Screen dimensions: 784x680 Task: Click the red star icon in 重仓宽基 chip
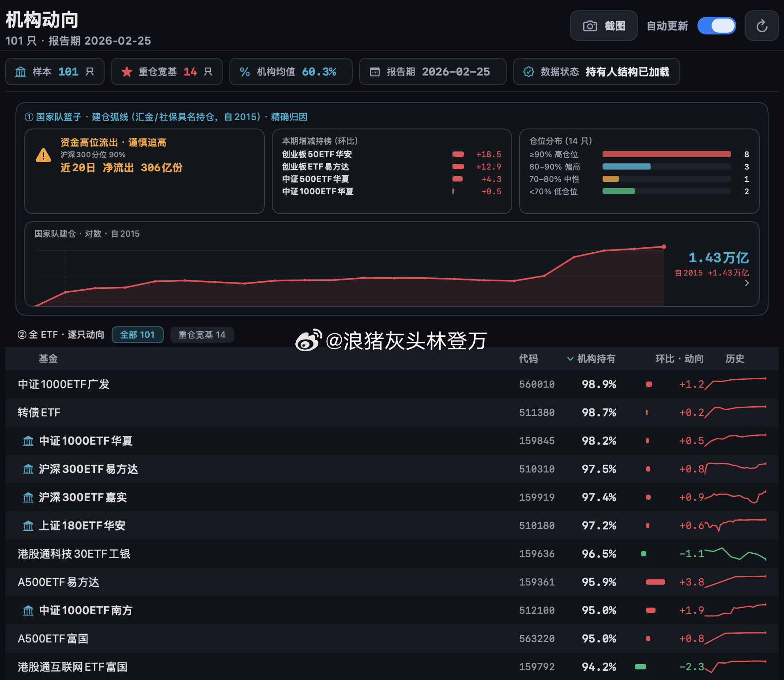click(x=127, y=72)
